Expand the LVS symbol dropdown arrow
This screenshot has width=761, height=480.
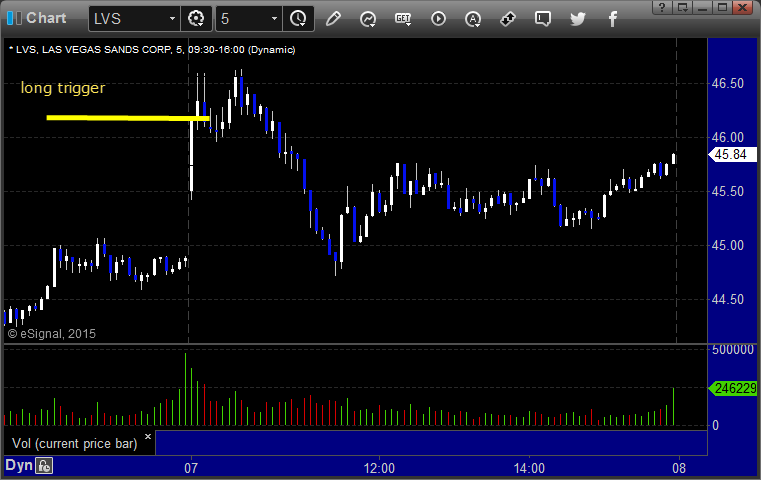point(172,19)
